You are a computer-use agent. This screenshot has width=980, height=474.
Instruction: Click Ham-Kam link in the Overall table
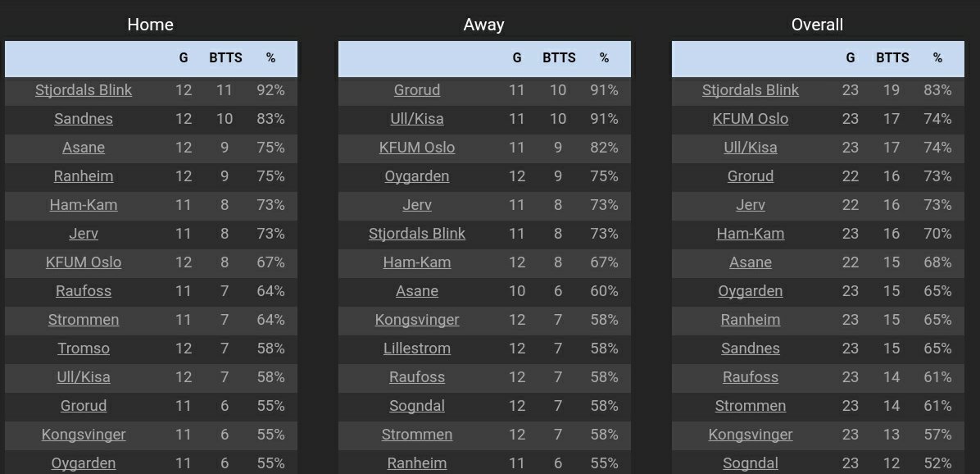[751, 234]
